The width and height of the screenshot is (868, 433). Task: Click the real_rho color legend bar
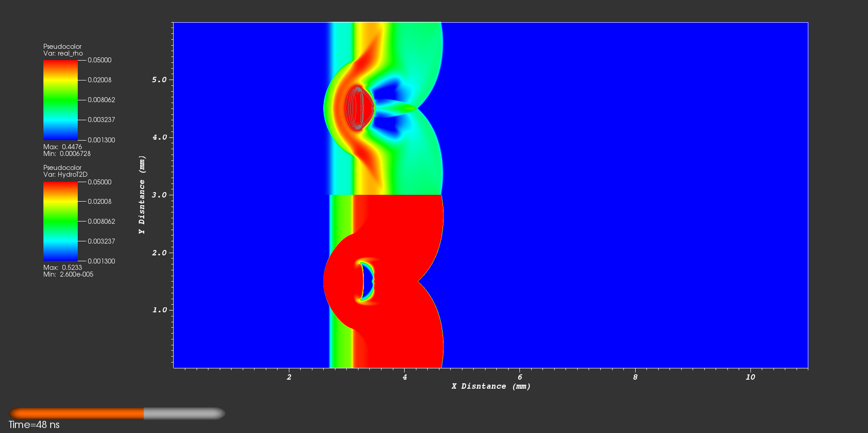tap(61, 100)
